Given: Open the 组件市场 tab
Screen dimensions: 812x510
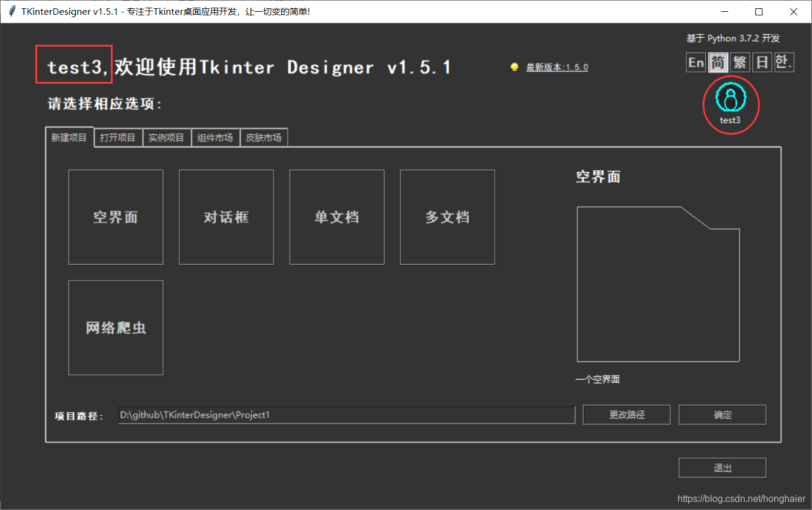Looking at the screenshot, I should pyautogui.click(x=215, y=137).
